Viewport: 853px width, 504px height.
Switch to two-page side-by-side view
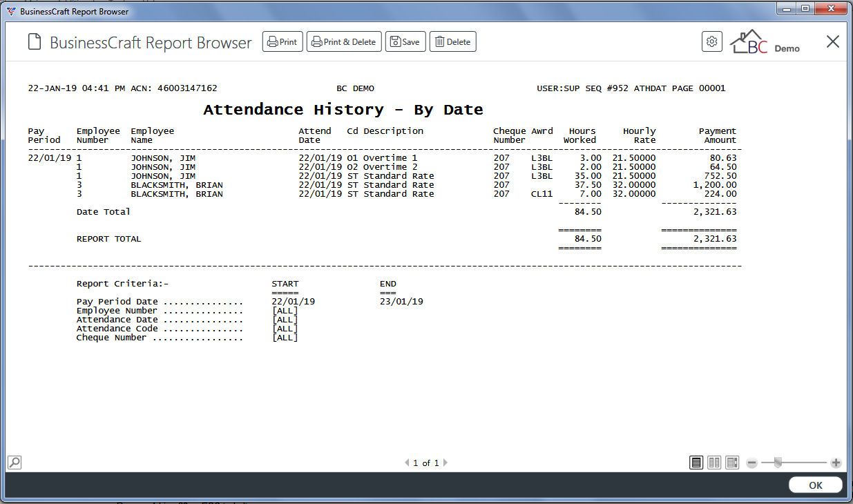coord(715,463)
